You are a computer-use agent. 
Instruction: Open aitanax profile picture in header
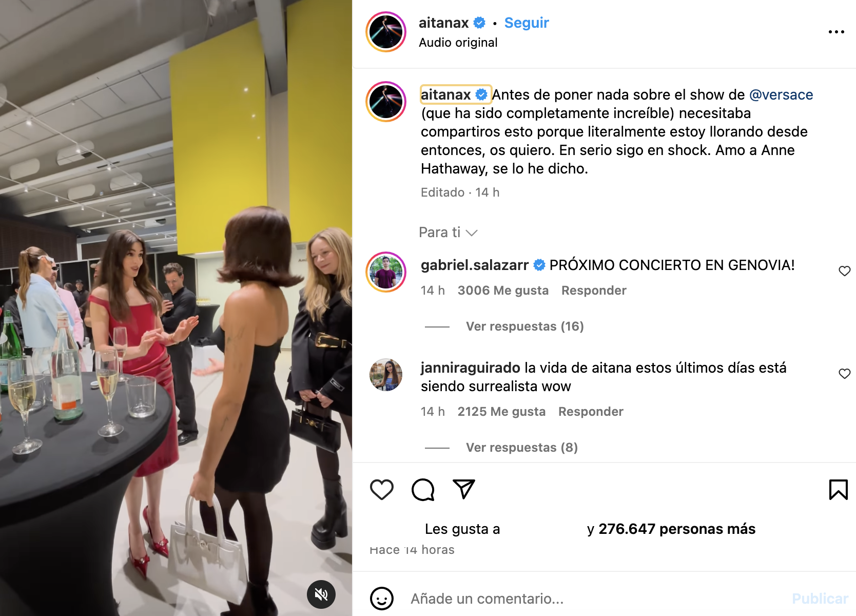386,32
